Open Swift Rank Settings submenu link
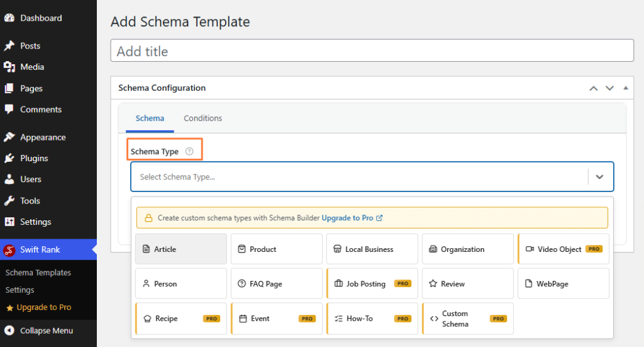Image resolution: width=644 pixels, height=347 pixels. pyautogui.click(x=19, y=290)
